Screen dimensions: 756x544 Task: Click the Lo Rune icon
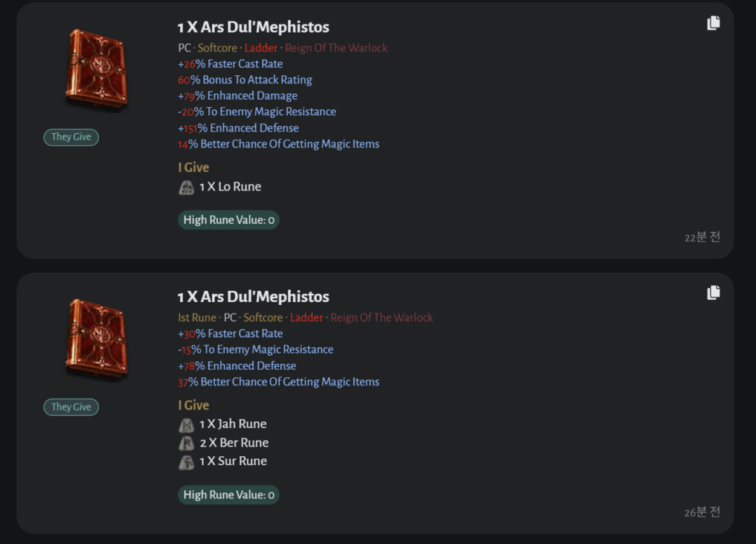[187, 187]
